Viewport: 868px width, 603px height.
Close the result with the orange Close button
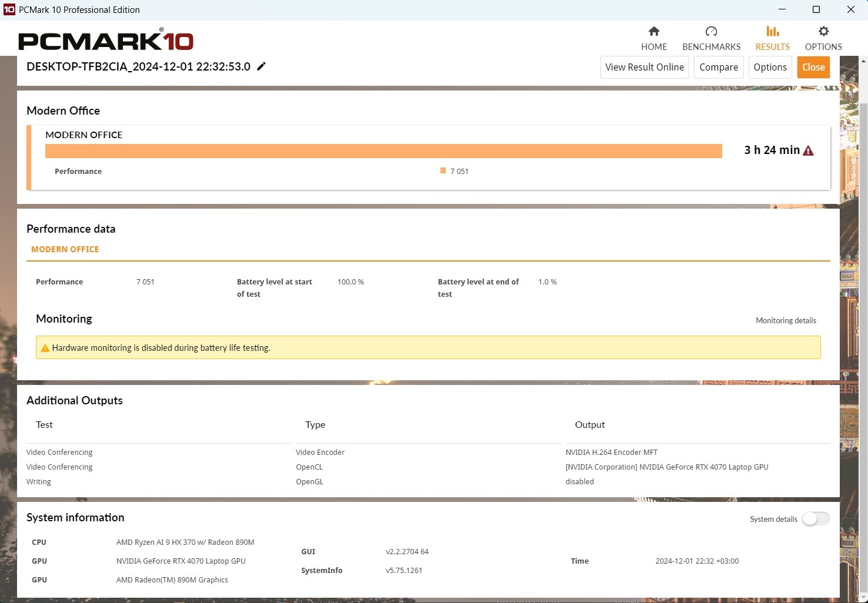tap(814, 67)
